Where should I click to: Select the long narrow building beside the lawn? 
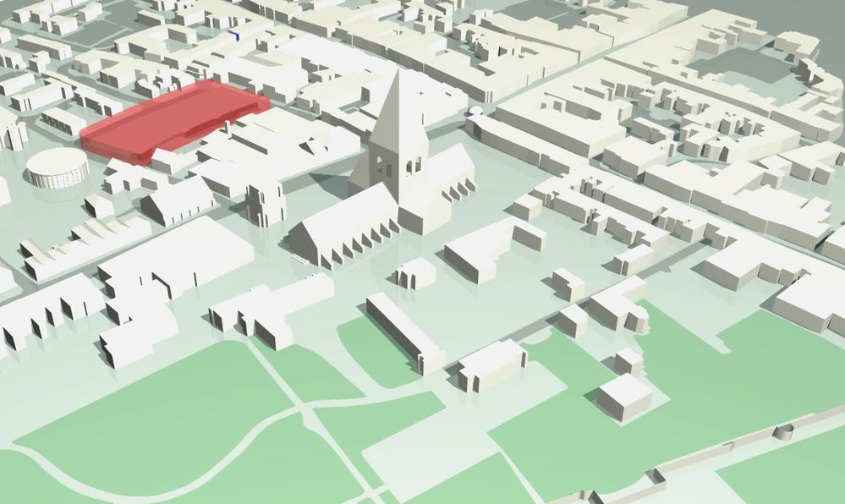pos(405,334)
